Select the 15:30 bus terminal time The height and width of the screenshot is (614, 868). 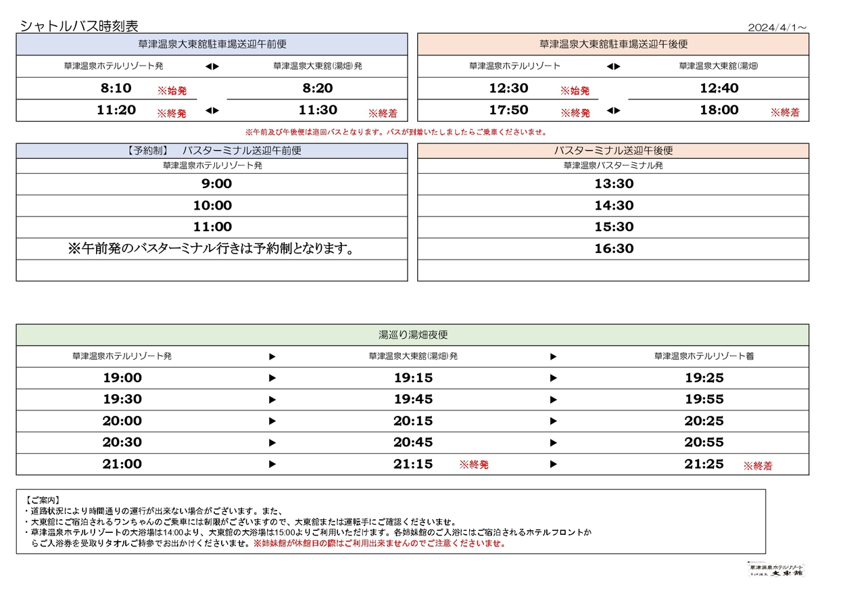point(614,227)
